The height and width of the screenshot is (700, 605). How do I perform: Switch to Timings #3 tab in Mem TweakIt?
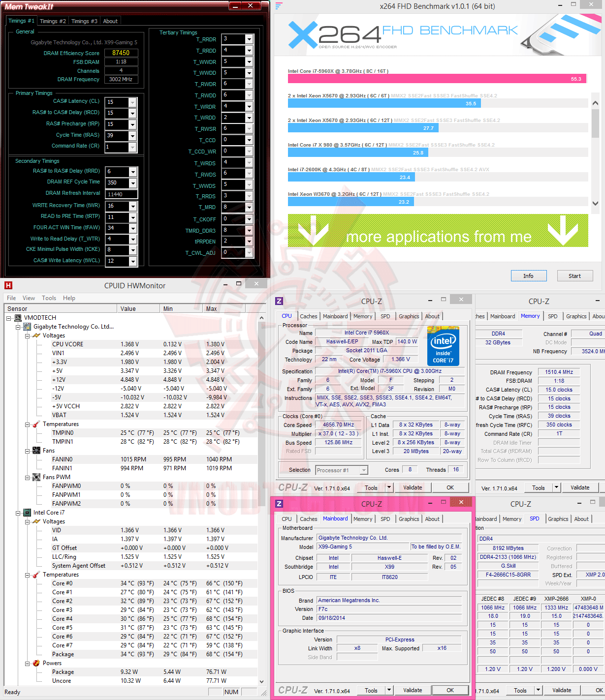(84, 21)
